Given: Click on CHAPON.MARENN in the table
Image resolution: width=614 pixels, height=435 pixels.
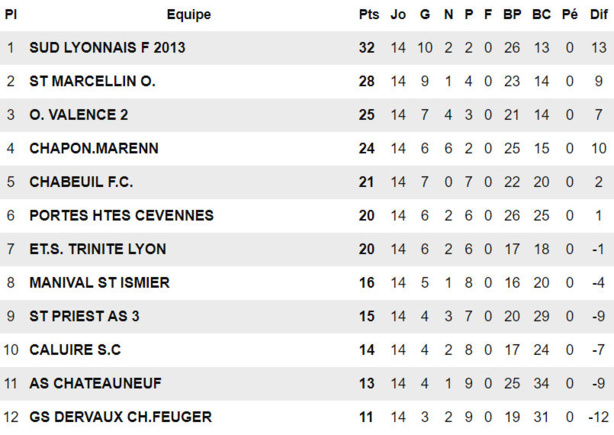Looking at the screenshot, I should point(94,148).
